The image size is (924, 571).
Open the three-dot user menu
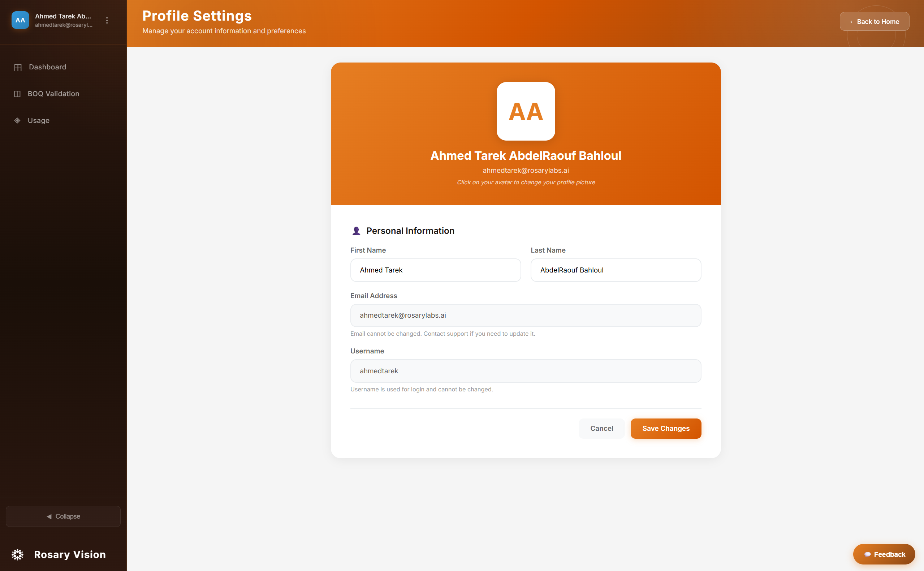click(x=107, y=20)
